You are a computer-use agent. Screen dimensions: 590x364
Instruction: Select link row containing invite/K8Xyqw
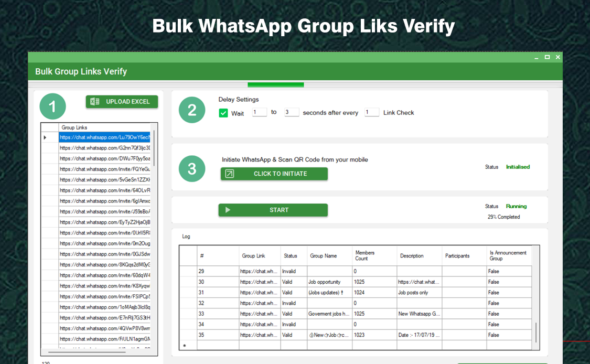point(104,286)
